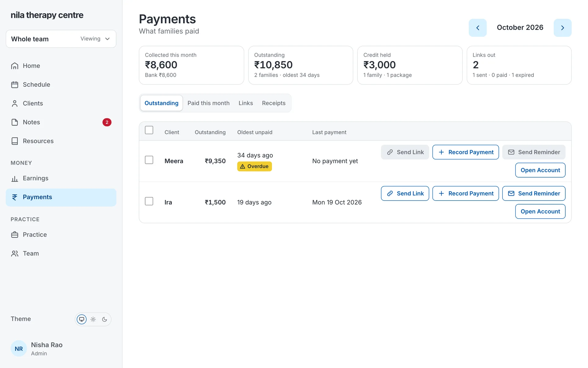Open the Links tab
588x368 pixels.
[246, 103]
